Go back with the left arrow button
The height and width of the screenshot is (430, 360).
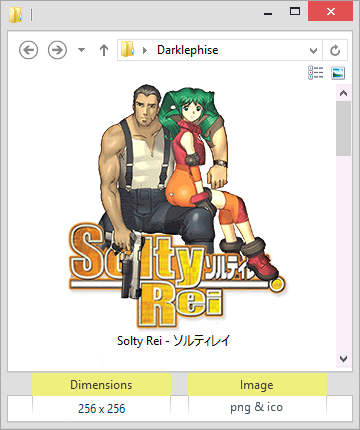tap(28, 50)
